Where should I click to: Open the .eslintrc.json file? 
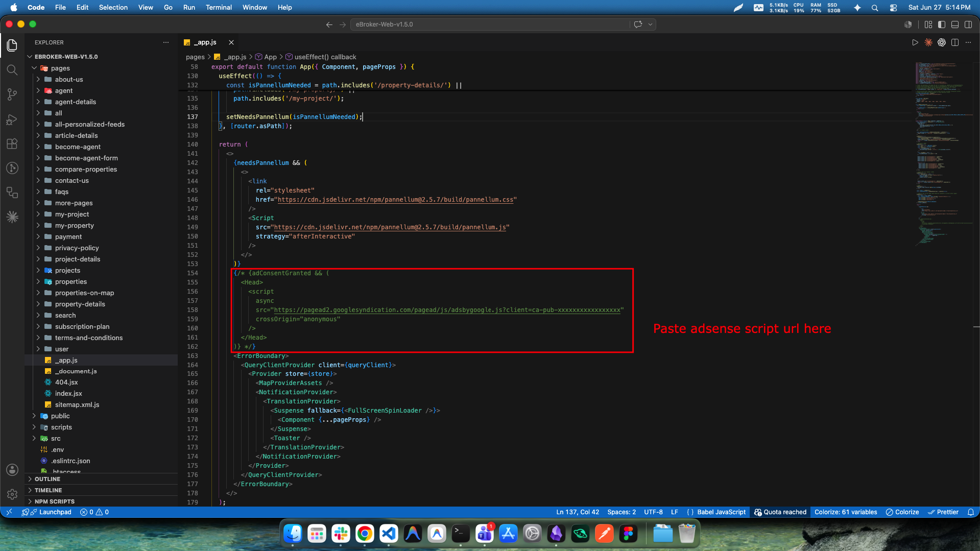tap(70, 461)
